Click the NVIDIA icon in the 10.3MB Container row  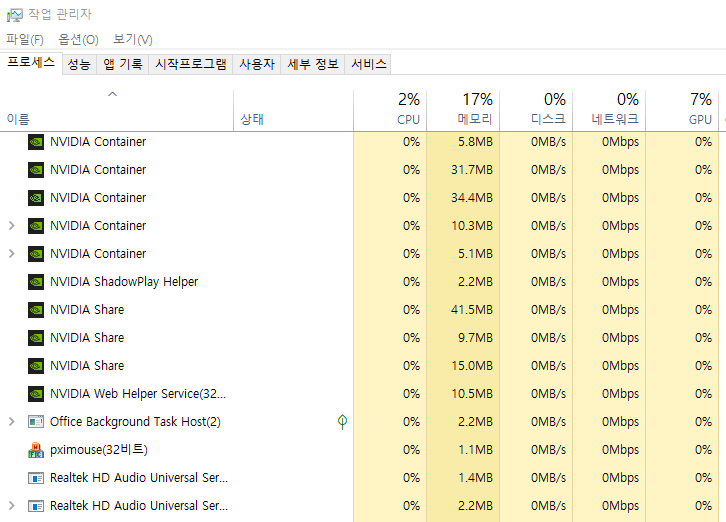coord(36,226)
